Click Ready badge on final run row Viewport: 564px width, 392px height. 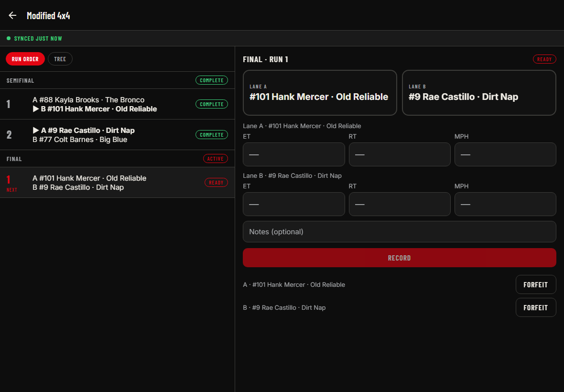(x=216, y=183)
